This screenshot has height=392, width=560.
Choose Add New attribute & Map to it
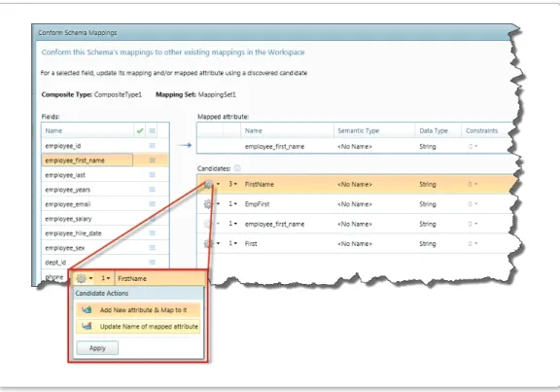tap(138, 310)
